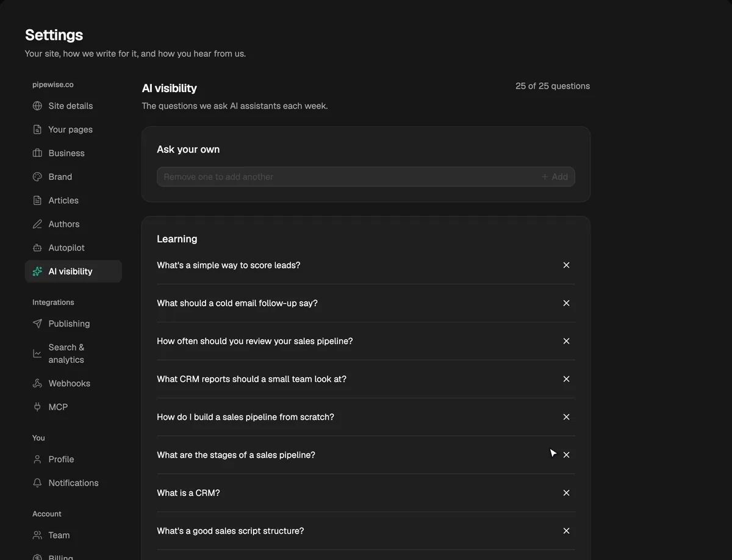Open the Team account page
Screen dimensions: 732x560
[x=73, y=536]
